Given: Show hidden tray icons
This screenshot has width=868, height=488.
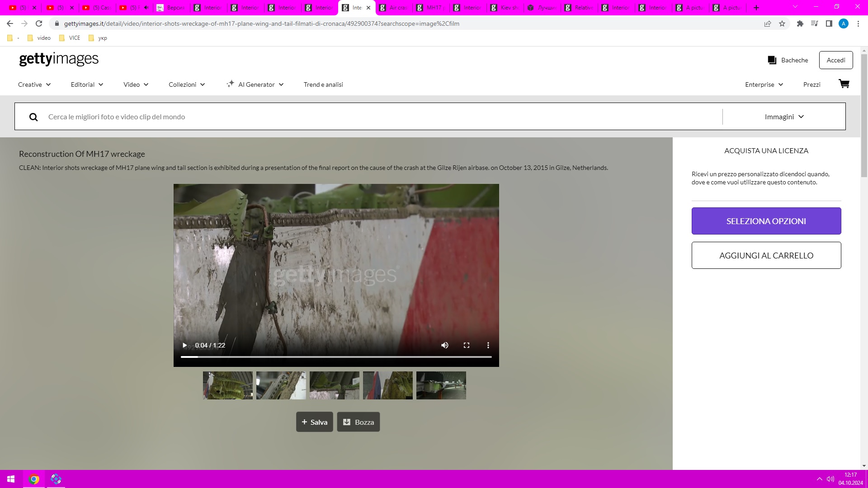Looking at the screenshot, I should tap(819, 479).
